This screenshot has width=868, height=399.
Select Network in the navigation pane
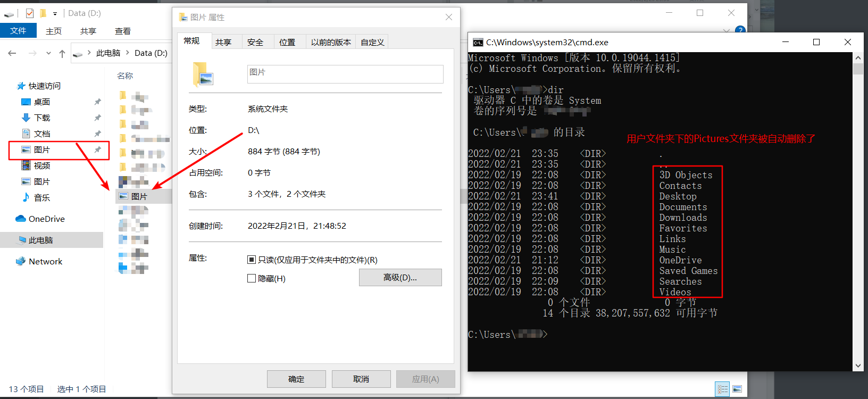46,261
